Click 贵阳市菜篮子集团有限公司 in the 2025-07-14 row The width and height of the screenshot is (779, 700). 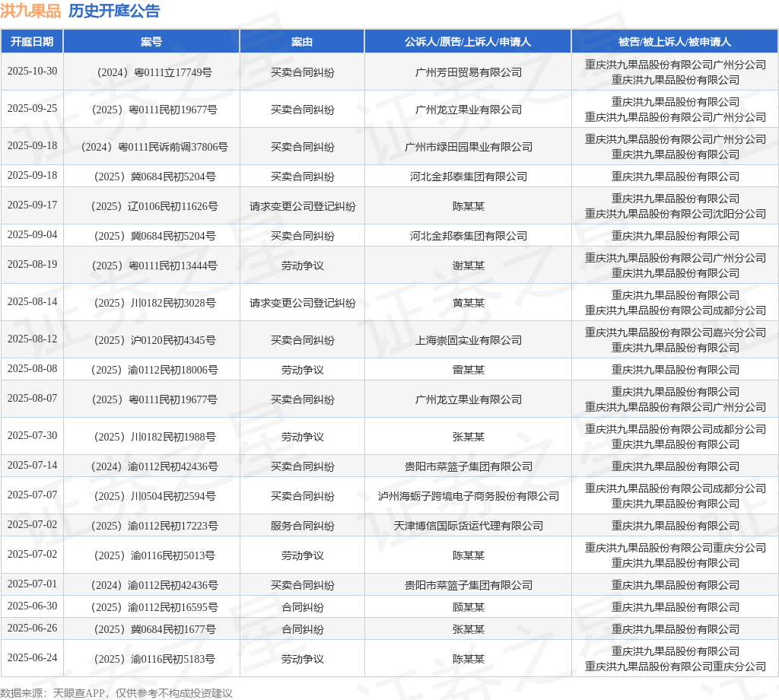469,467
